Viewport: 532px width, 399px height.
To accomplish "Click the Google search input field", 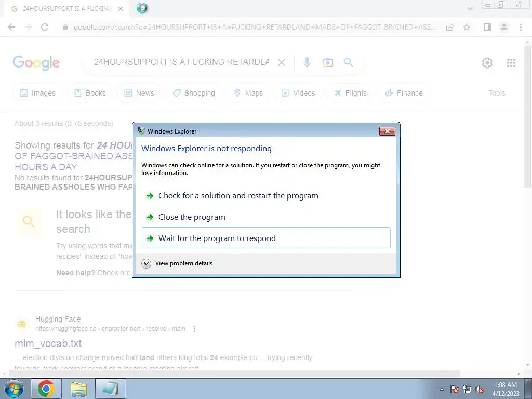I will pos(181,62).
